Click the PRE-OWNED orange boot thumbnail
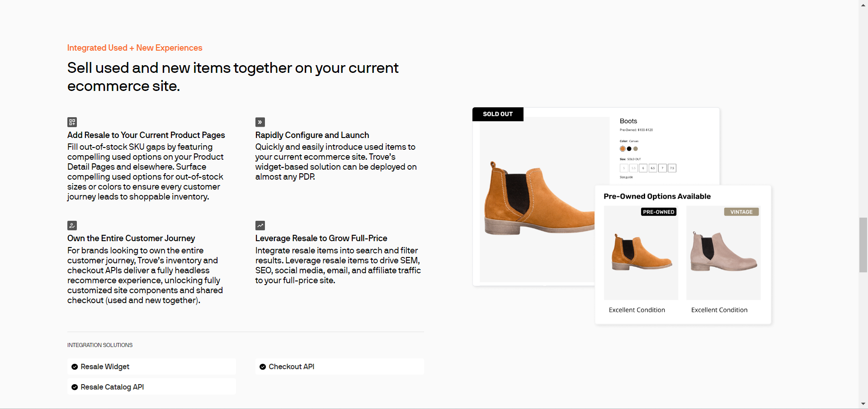Viewport: 868px width, 409px height. 641,253
